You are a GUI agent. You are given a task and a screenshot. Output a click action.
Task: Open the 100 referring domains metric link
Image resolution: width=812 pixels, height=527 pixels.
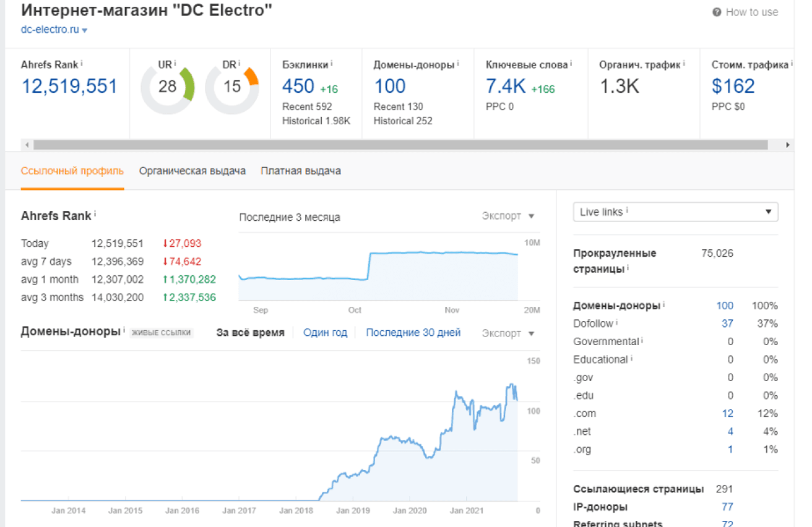tap(389, 86)
